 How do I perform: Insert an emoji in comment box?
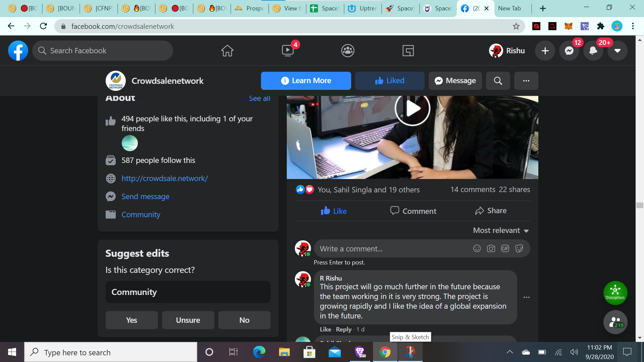coord(477,248)
